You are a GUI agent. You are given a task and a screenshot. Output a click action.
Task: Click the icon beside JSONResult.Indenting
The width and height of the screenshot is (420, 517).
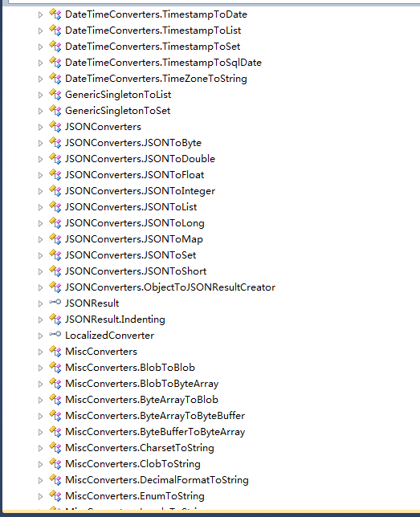point(55,320)
